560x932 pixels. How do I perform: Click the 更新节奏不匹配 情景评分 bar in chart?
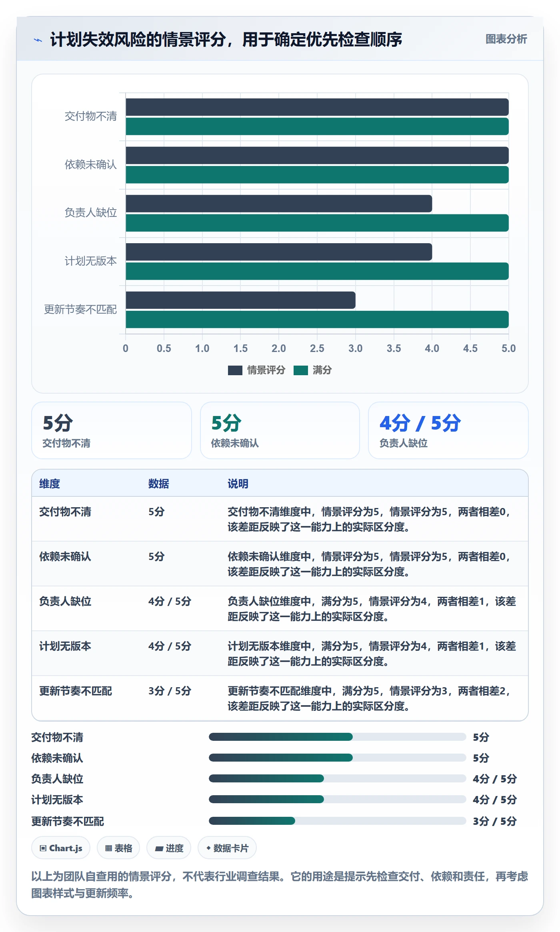[x=240, y=300]
